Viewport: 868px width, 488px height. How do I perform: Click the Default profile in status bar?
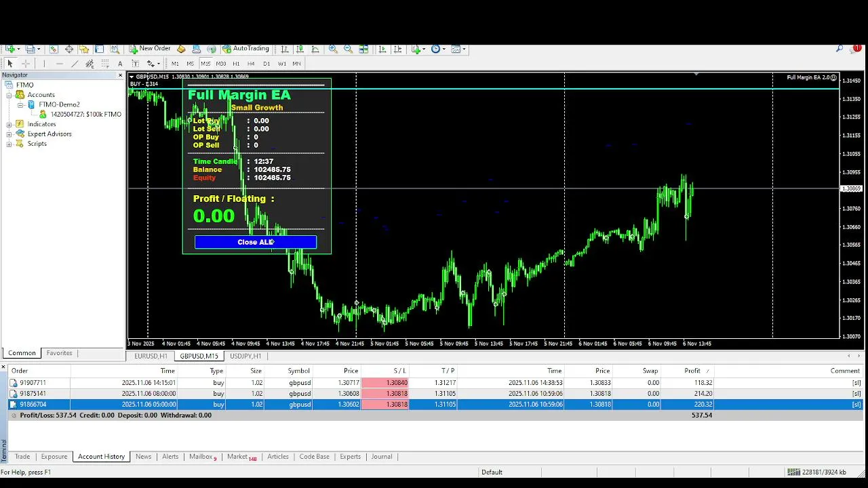[492, 472]
